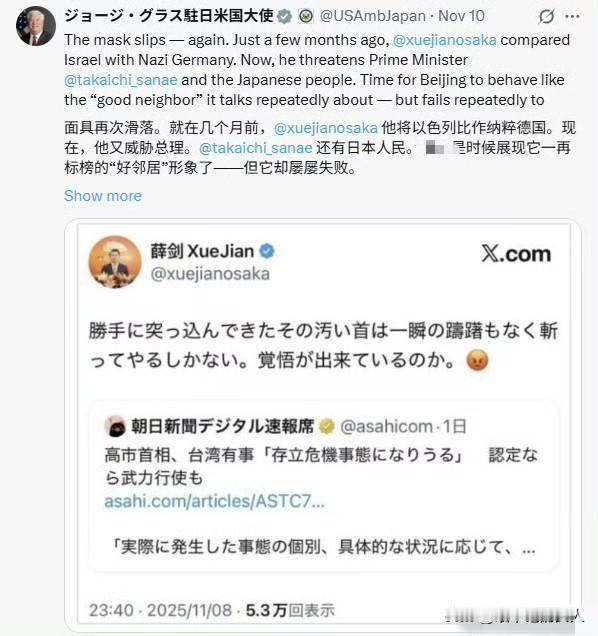The width and height of the screenshot is (598, 636).
Task: Click the Grok icon beside the date
Action: [x=546, y=17]
